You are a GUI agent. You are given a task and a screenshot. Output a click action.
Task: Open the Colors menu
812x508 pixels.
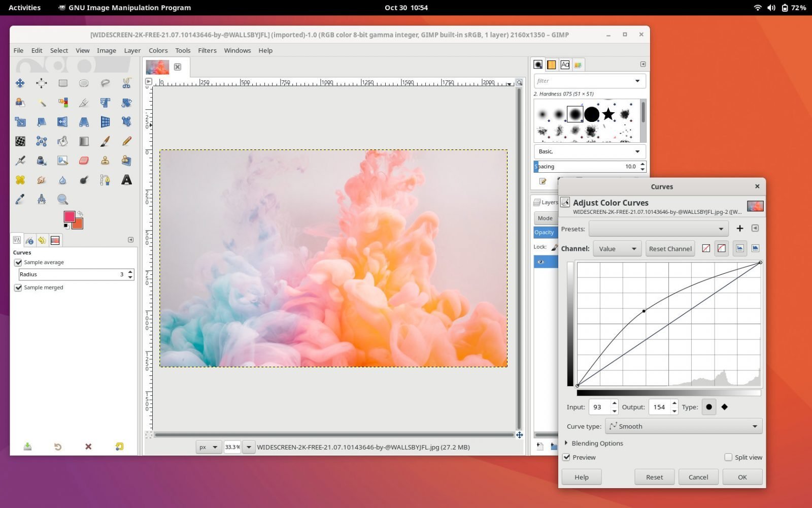(x=158, y=50)
